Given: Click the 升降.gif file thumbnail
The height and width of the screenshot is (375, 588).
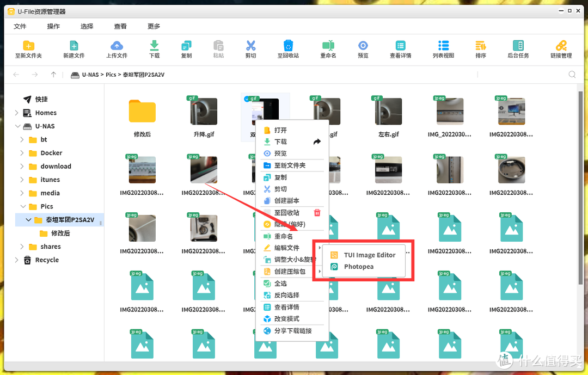Looking at the screenshot, I should click(203, 112).
